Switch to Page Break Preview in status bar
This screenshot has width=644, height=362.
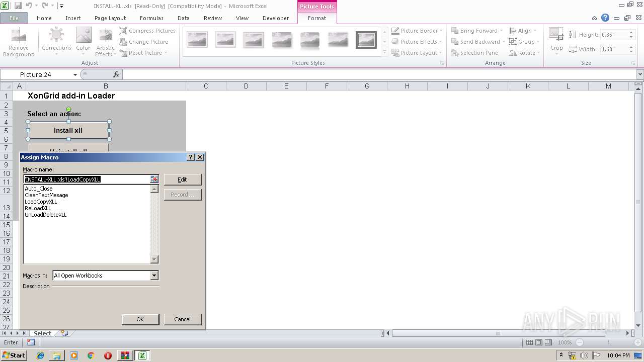tap(548, 342)
